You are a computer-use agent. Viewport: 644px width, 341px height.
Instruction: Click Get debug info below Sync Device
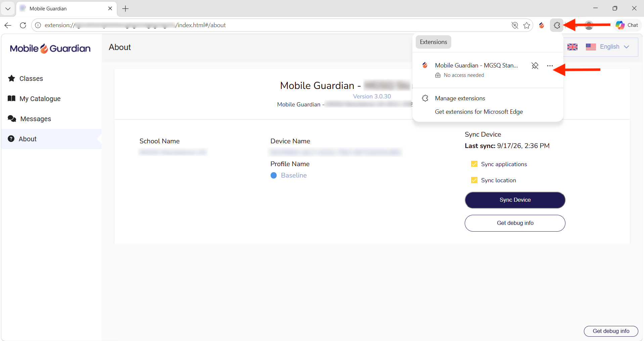point(515,223)
